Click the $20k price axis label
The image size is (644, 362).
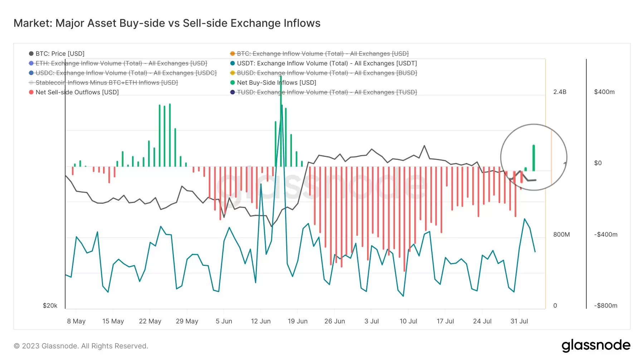(x=50, y=306)
